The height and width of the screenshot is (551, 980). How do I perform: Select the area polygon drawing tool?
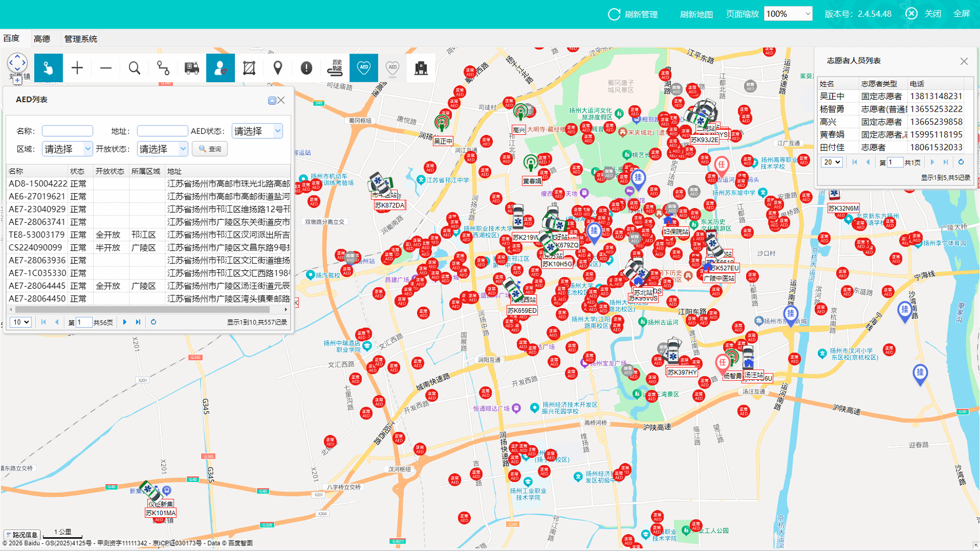(249, 68)
